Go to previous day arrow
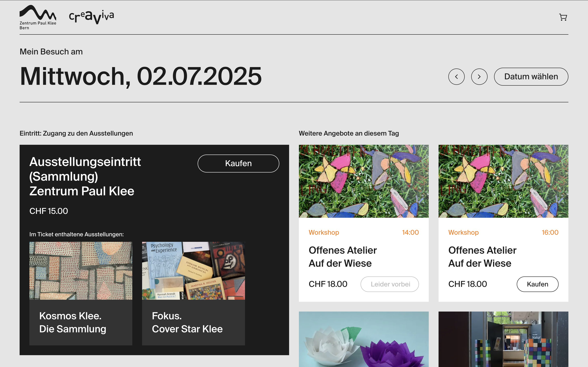Image resolution: width=588 pixels, height=367 pixels. click(x=456, y=77)
